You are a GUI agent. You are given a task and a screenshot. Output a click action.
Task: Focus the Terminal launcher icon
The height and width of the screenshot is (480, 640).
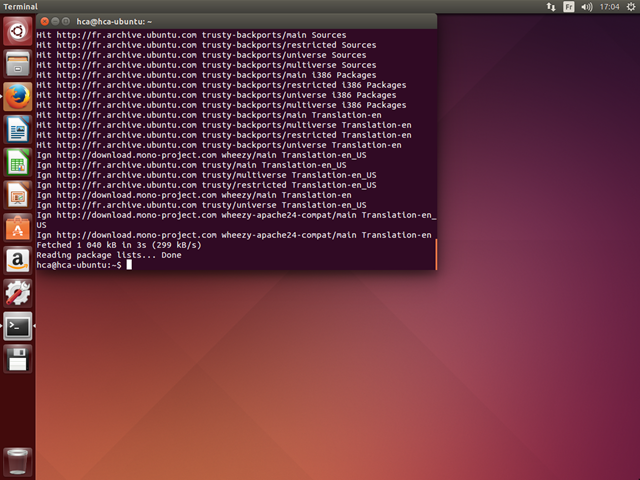point(18,326)
